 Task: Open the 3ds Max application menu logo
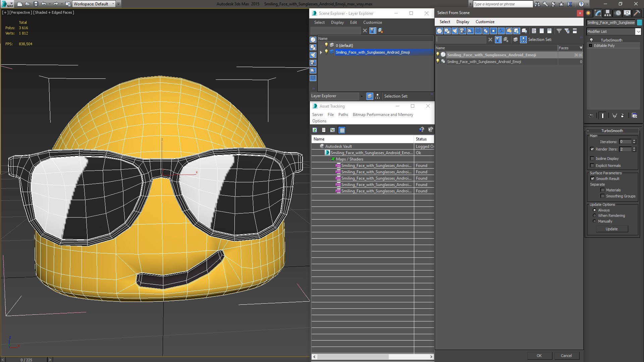(x=7, y=4)
